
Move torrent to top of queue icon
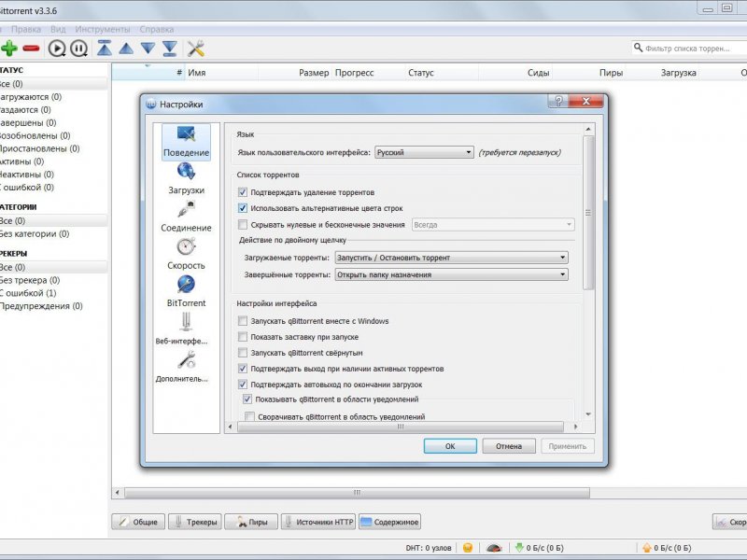click(x=105, y=49)
